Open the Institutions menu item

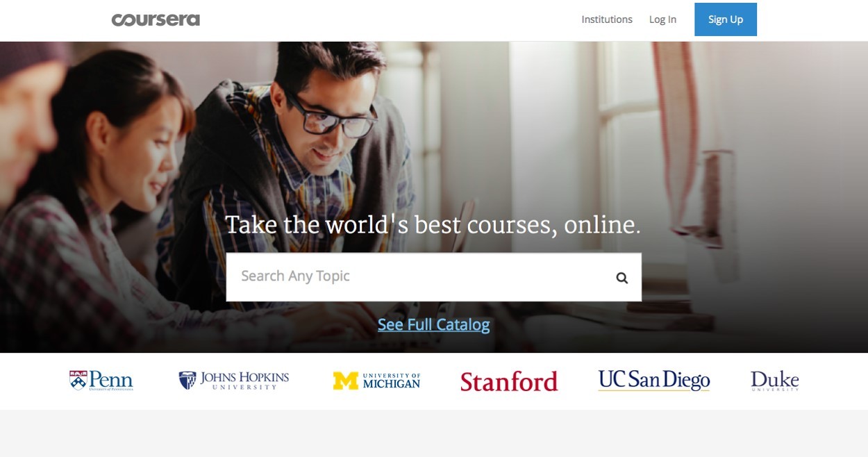tap(607, 19)
